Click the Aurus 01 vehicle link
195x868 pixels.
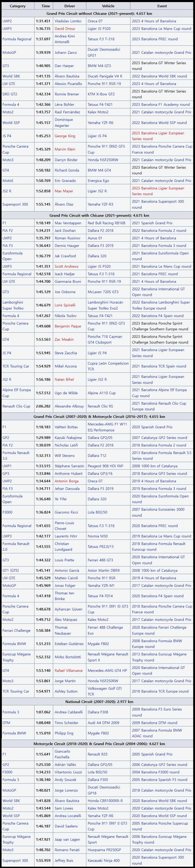(x=95, y=238)
